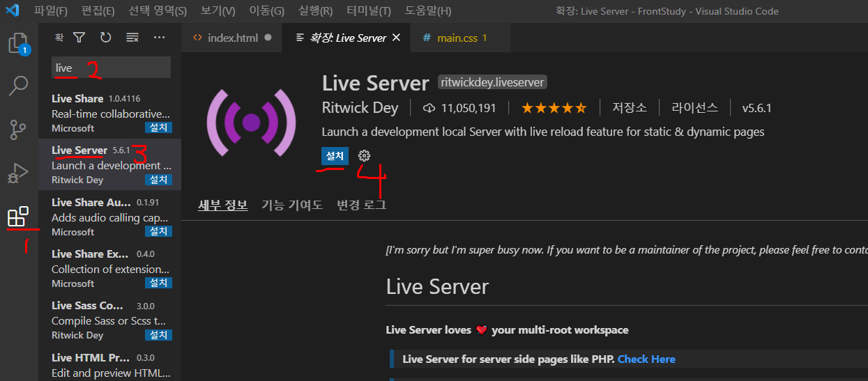Open the View (보기) menu

(x=218, y=11)
